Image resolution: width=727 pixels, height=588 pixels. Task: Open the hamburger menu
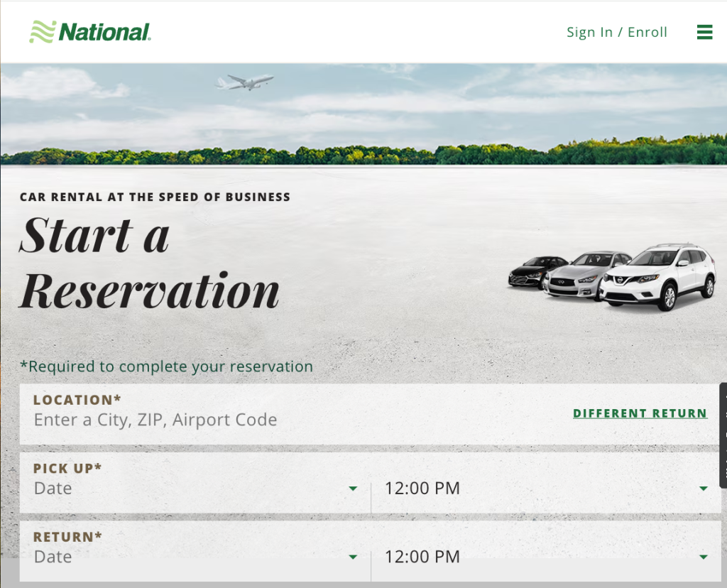[x=704, y=32]
